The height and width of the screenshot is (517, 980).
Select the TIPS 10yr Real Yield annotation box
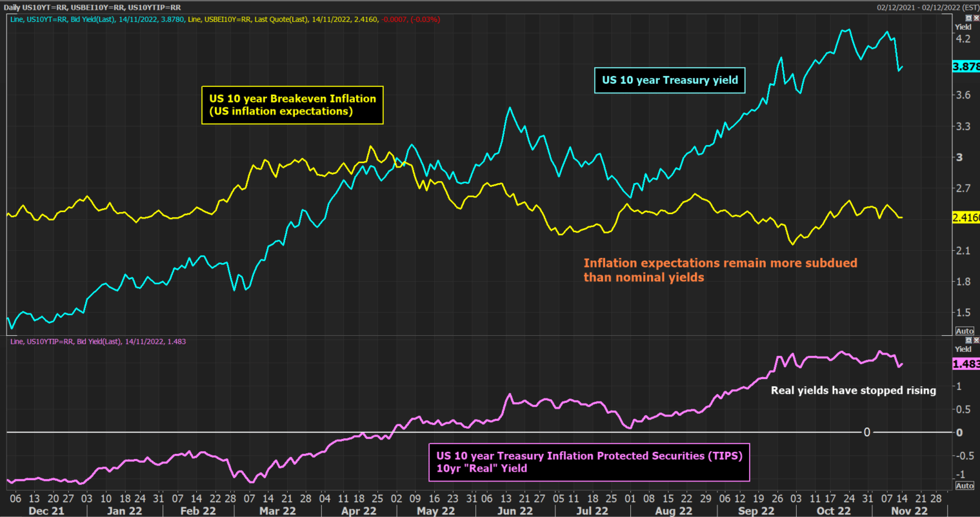[x=589, y=462]
